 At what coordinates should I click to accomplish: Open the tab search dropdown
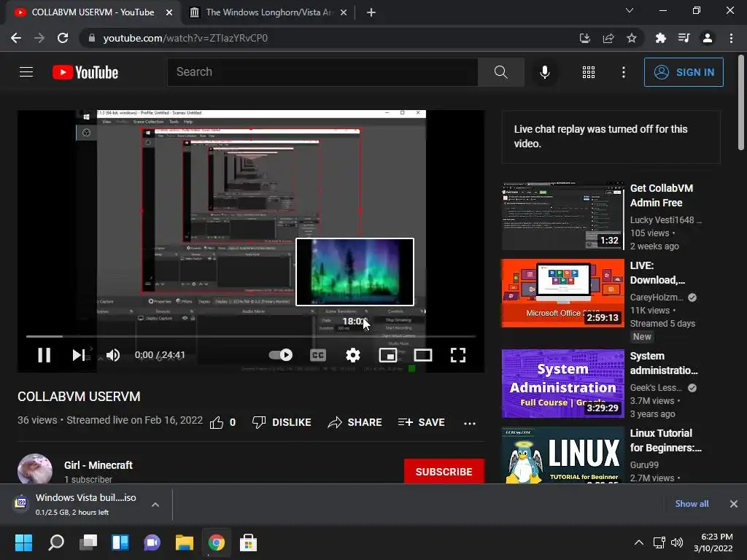coord(630,10)
